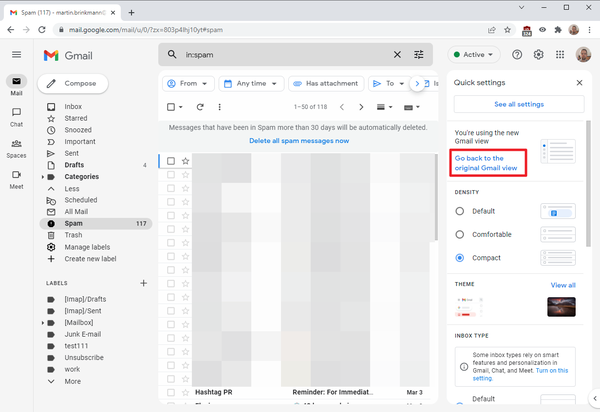Image resolution: width=600 pixels, height=412 pixels.
Task: Click the search magnifier icon
Action: pyautogui.click(x=172, y=55)
